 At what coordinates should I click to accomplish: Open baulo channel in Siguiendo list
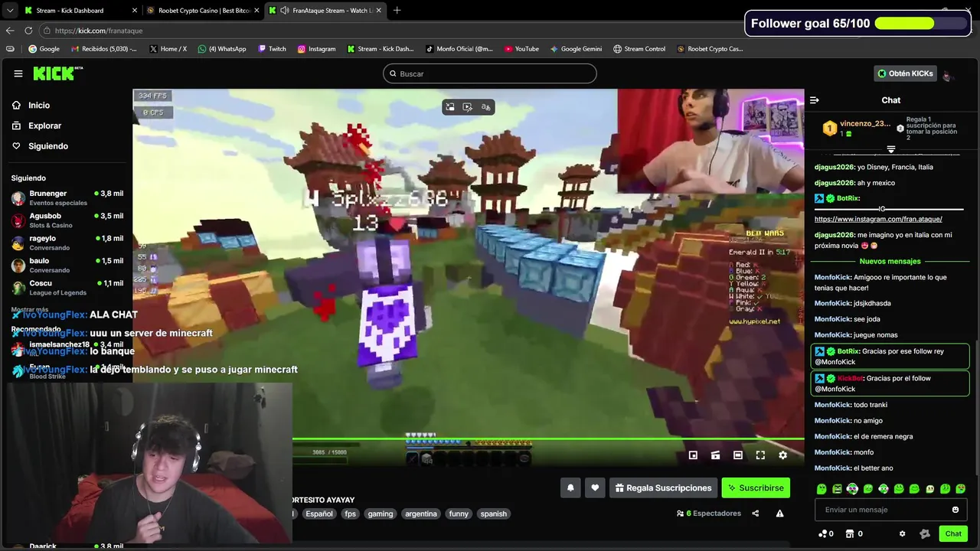(x=67, y=265)
